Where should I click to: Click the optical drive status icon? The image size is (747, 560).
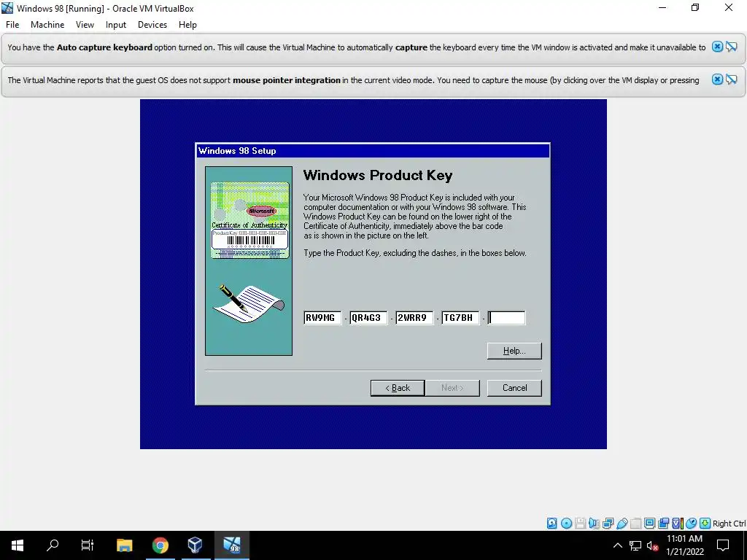coord(566,524)
